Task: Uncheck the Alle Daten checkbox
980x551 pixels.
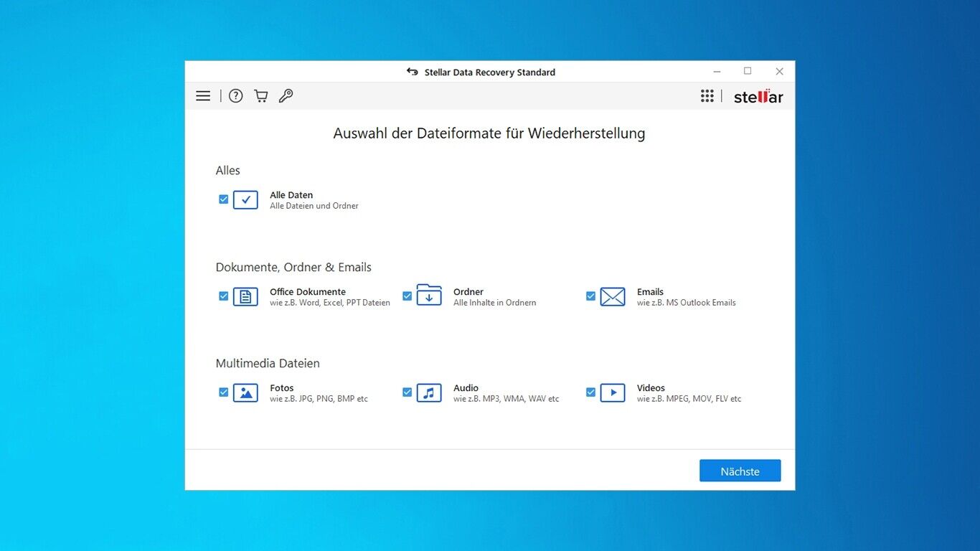Action: tap(224, 199)
